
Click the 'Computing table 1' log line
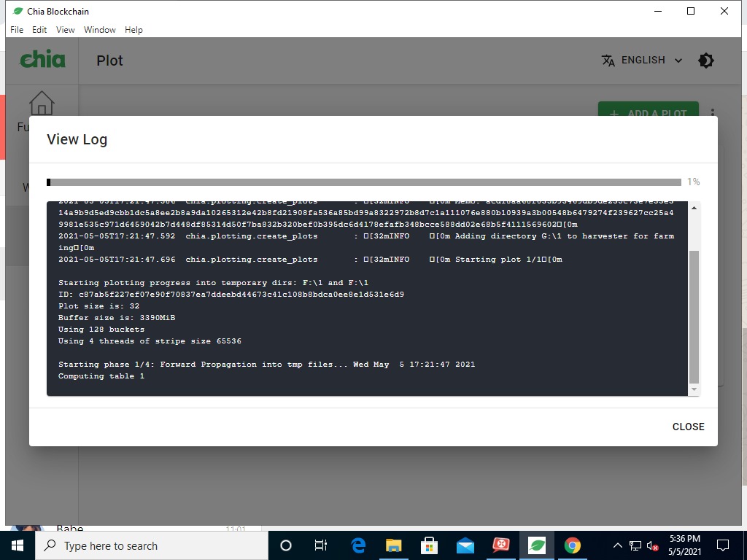click(x=101, y=376)
